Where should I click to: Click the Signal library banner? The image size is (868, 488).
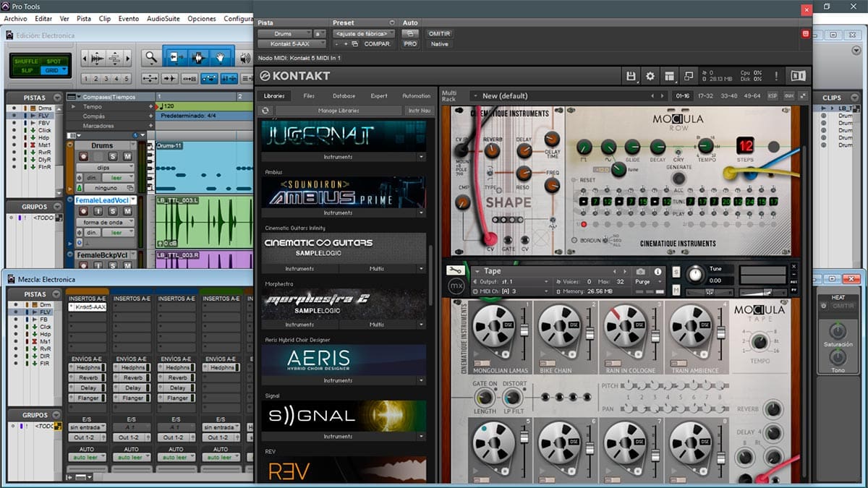point(344,416)
